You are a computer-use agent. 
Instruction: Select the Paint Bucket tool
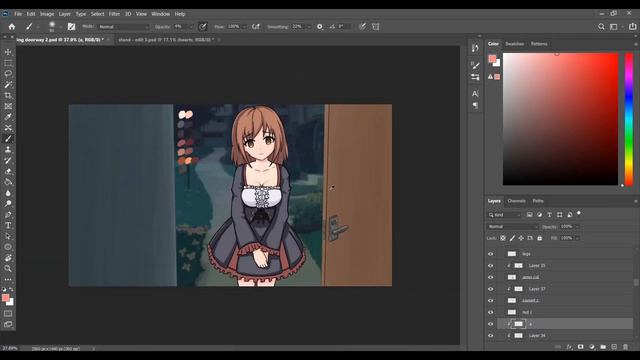pyautogui.click(x=8, y=182)
